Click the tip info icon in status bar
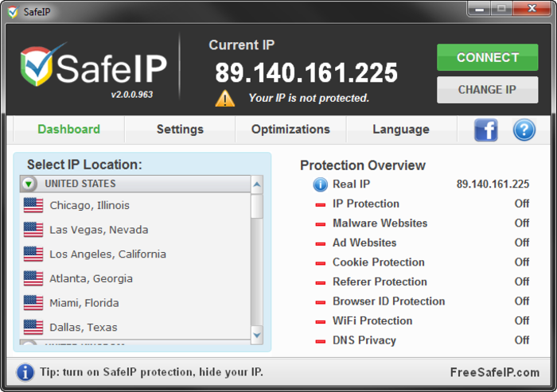This screenshot has width=557, height=392. [25, 372]
